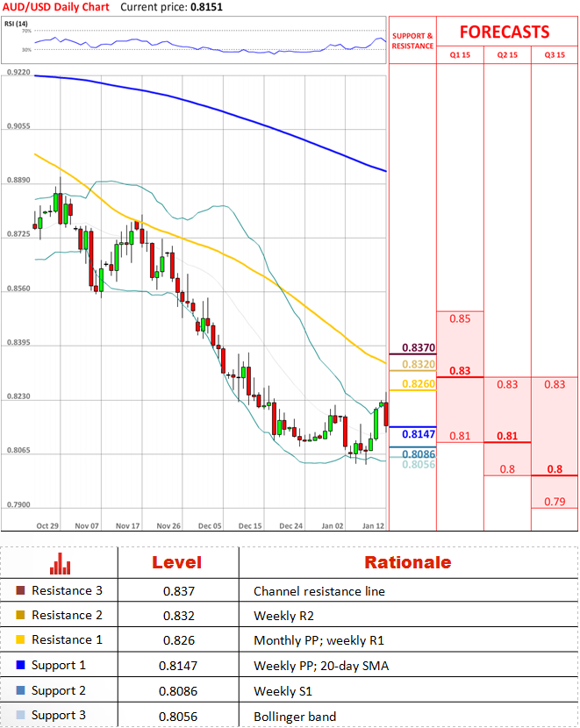The height and width of the screenshot is (728, 580).
Task: Click the RSI (14) indicator label
Action: tap(16, 24)
